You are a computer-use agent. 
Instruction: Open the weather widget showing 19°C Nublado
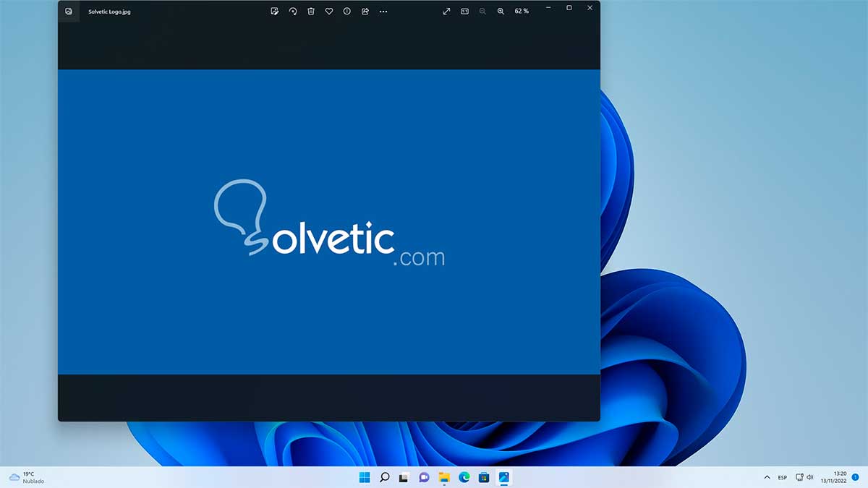(x=27, y=477)
